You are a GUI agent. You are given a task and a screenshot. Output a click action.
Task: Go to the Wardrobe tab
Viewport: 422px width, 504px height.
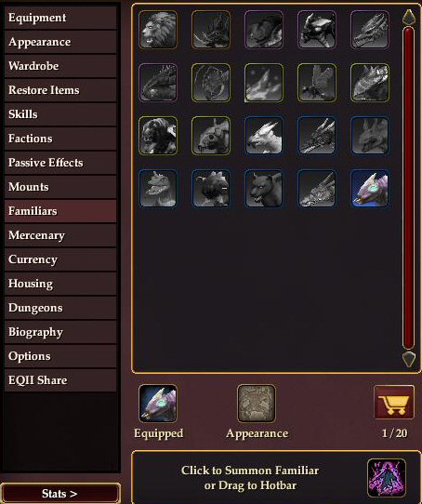pos(60,66)
